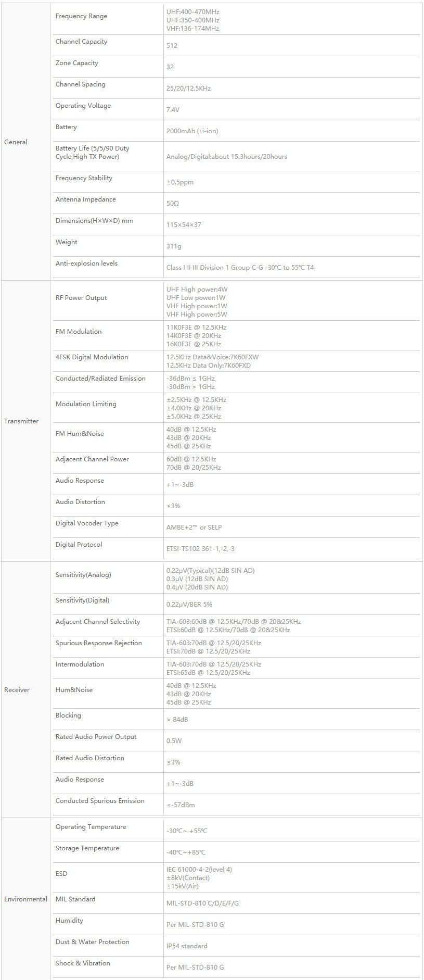Click the Rated Audio Power Output label
Viewport: 424px width, 980px height.
tap(96, 736)
